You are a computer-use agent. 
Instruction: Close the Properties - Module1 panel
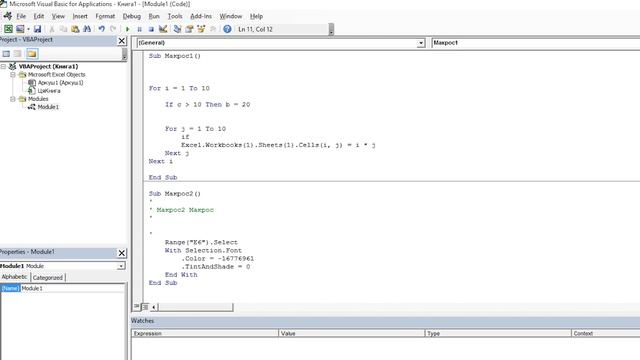coord(122,253)
